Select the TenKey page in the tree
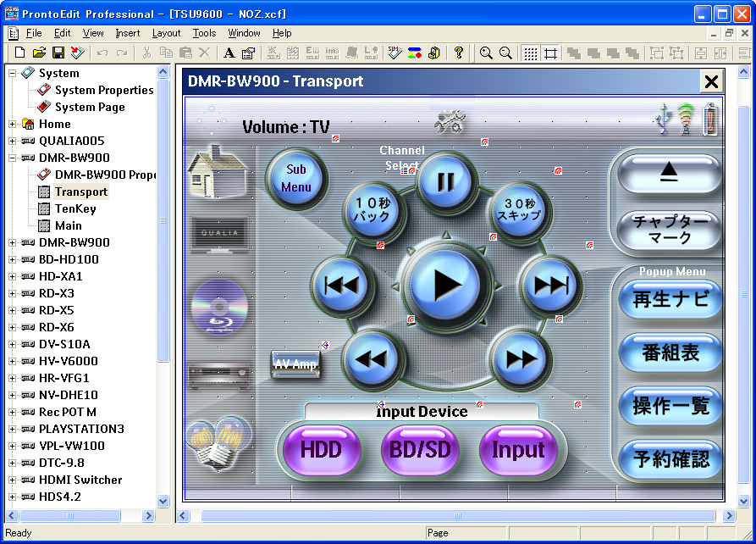The image size is (756, 544). (75, 208)
